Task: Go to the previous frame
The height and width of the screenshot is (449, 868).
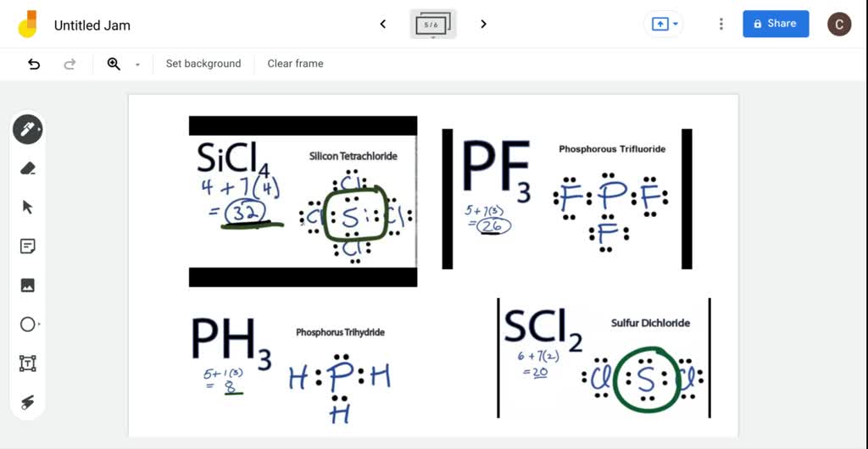Action: (x=383, y=25)
